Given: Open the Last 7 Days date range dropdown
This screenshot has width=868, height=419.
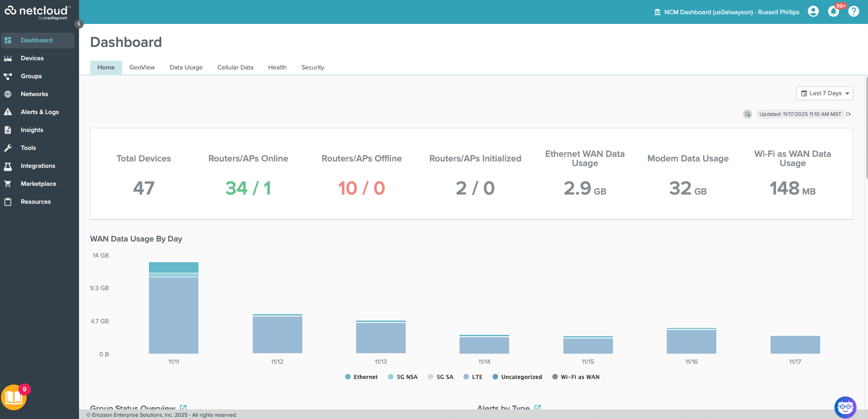Looking at the screenshot, I should pyautogui.click(x=824, y=93).
